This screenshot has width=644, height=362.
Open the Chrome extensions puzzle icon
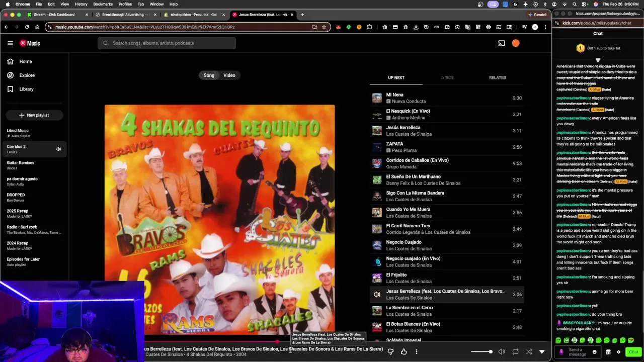tap(370, 27)
